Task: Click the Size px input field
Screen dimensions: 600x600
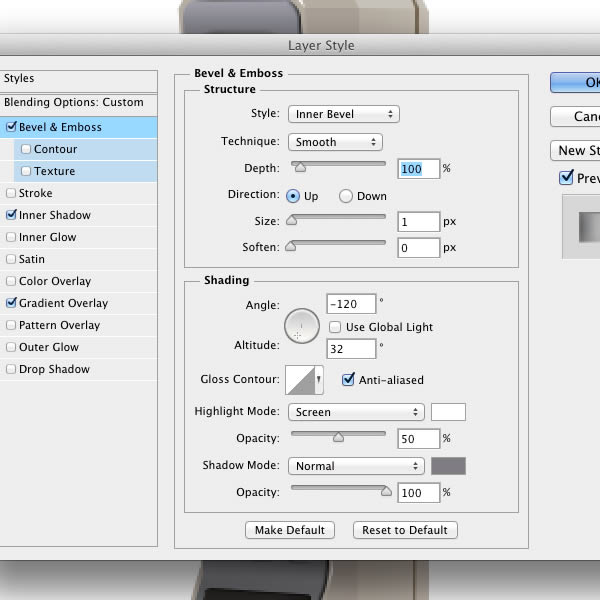Action: [419, 222]
